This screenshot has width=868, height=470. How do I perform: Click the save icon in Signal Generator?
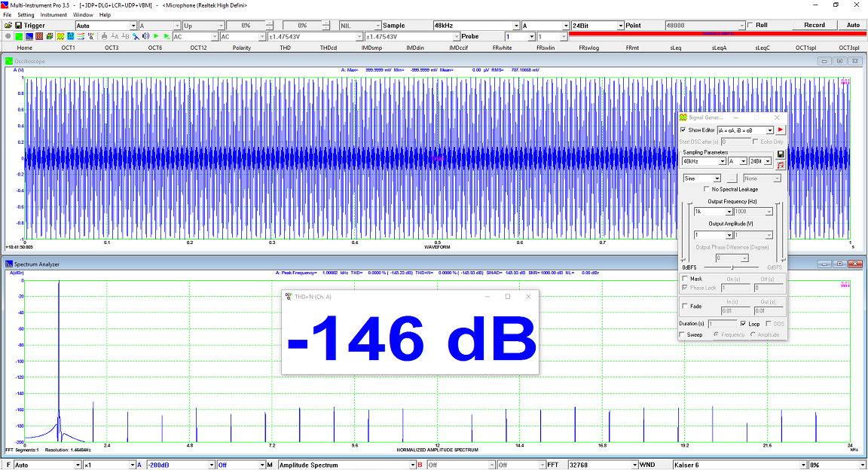pos(781,154)
